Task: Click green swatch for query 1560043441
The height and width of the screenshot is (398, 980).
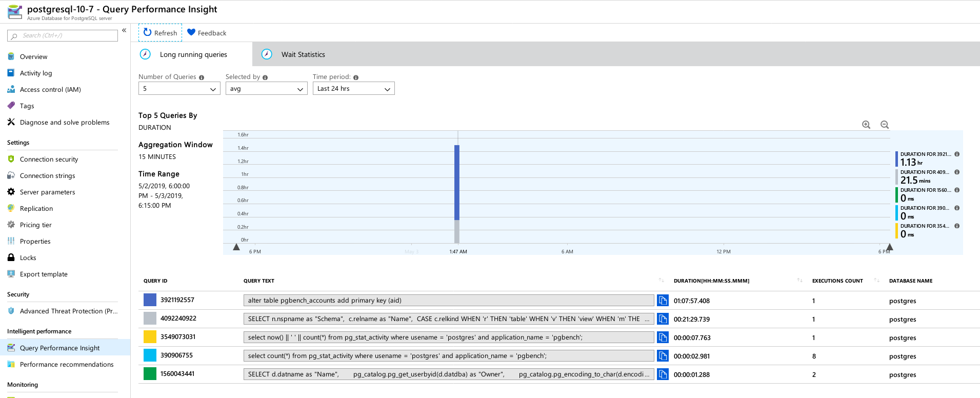Action: click(x=150, y=374)
